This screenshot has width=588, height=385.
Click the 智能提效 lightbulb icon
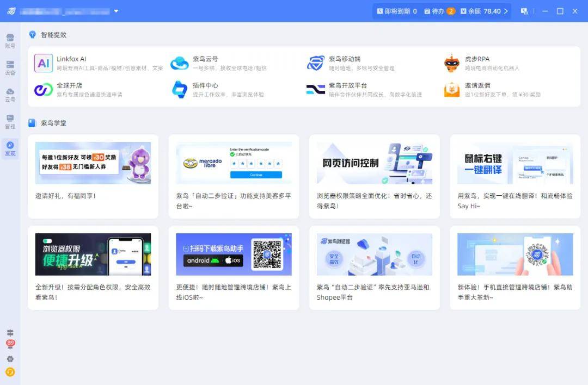click(x=33, y=34)
